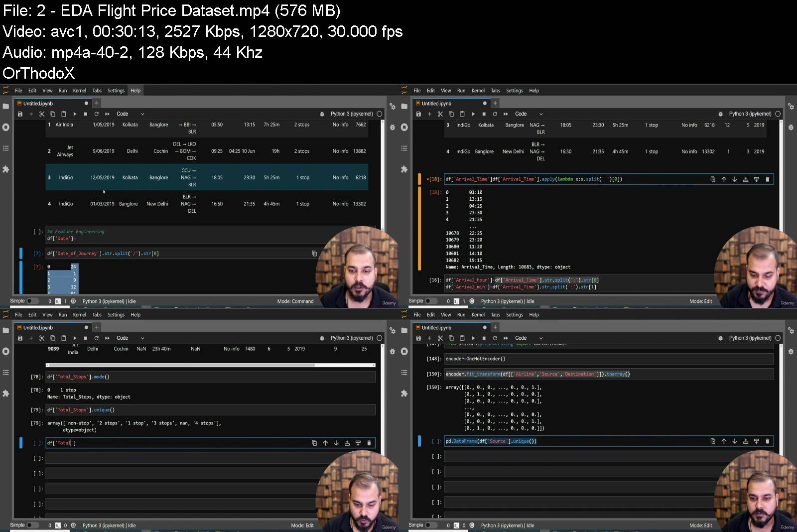The image size is (797, 532).
Task: Move the pd.DataFrame Source unique cell up
Action: click(x=724, y=441)
